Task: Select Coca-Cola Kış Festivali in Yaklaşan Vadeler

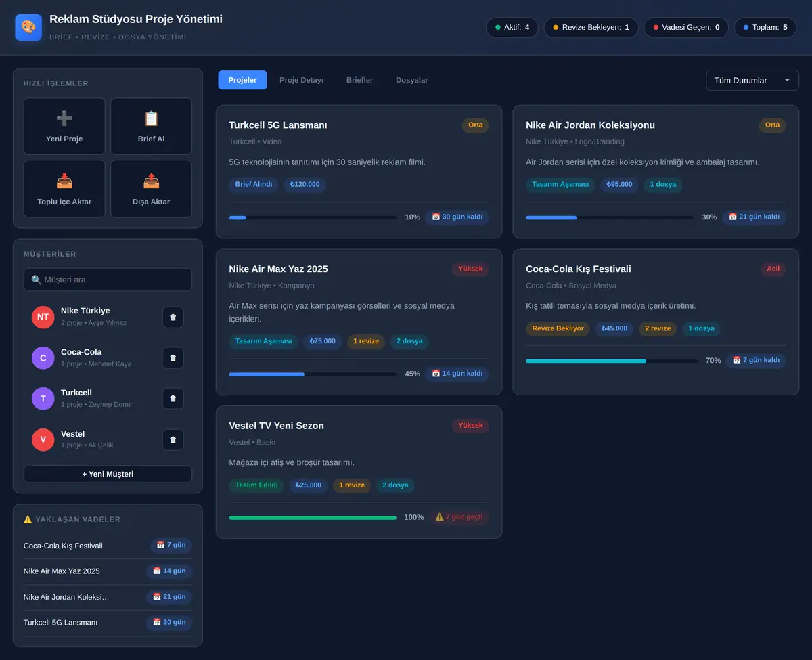Action: 63,546
